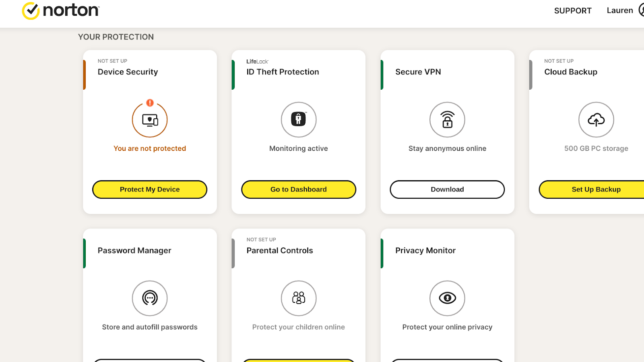Viewport: 644px width, 362px height.
Task: Download Secure VPN
Action: pyautogui.click(x=447, y=189)
